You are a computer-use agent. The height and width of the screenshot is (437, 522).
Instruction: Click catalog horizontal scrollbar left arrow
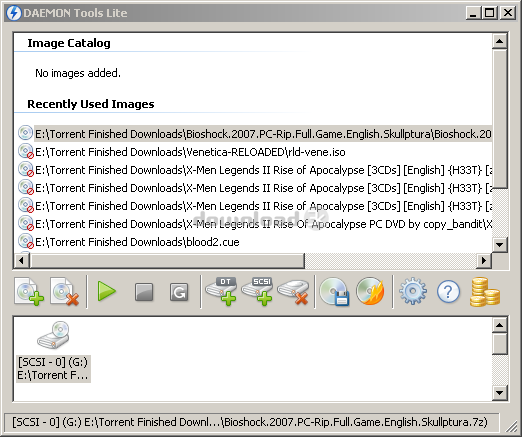[22, 260]
